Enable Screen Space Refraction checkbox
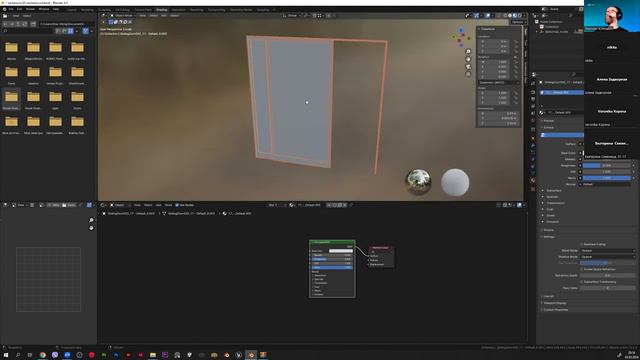Viewport: 640px width, 360px height. point(582,269)
